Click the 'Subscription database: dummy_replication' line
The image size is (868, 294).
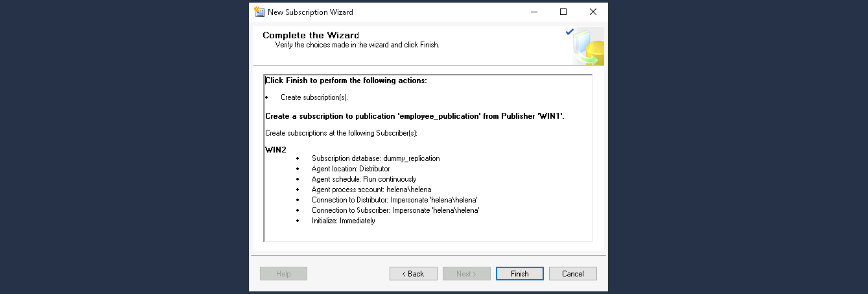tap(375, 158)
